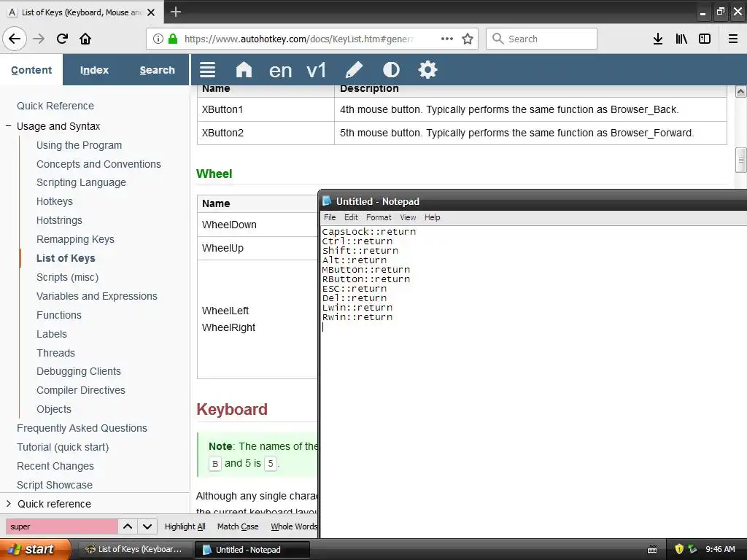Select List of Keys in sidebar

(x=66, y=258)
